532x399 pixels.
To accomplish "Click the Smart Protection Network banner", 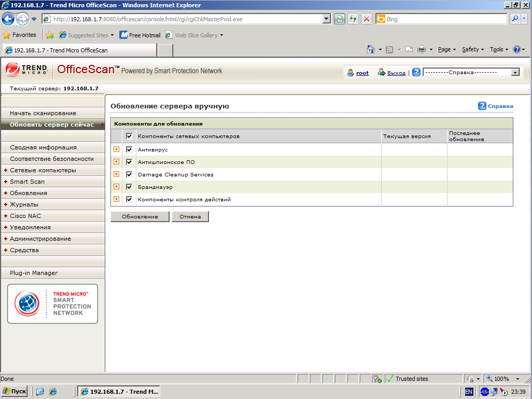I will pos(52,304).
